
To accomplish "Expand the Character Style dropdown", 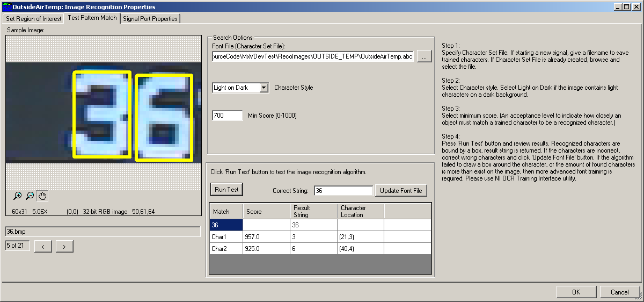I will (x=264, y=88).
